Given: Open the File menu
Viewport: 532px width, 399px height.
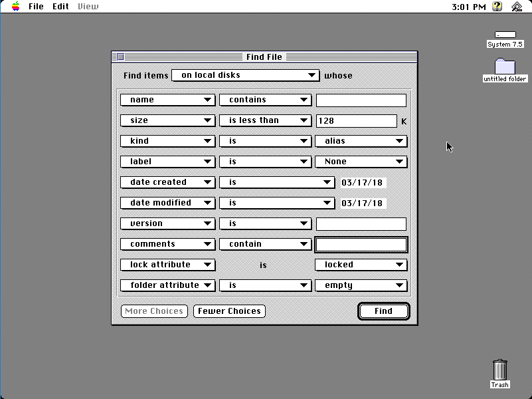Looking at the screenshot, I should (36, 7).
